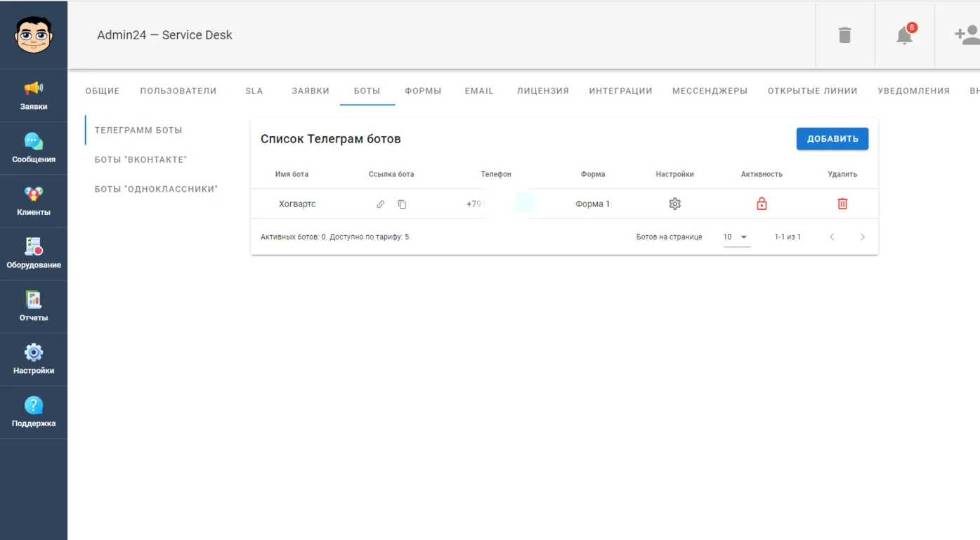980x540 pixels.
Task: Open Настройки in the left sidebar
Action: [34, 359]
